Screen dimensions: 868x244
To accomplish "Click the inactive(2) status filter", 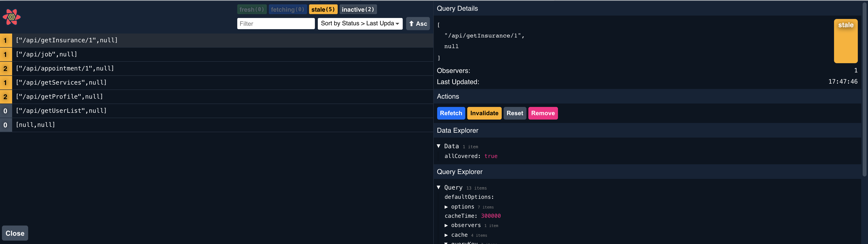I will (358, 9).
